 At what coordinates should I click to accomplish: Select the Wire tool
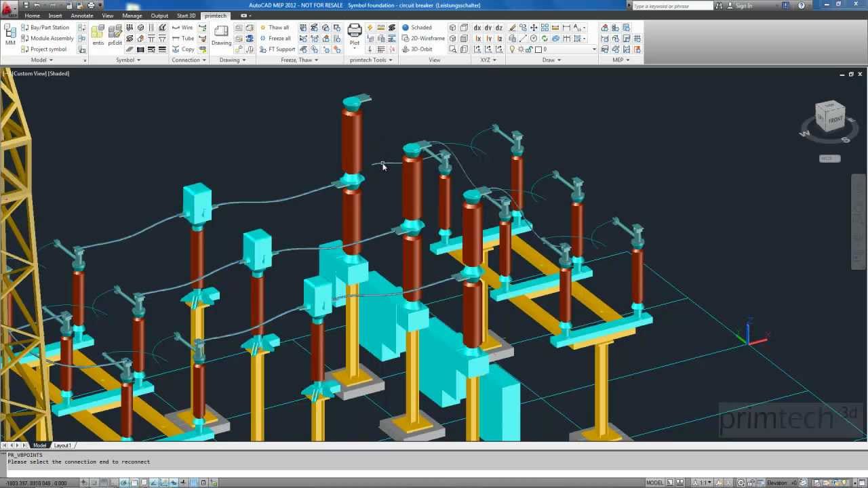[187, 27]
